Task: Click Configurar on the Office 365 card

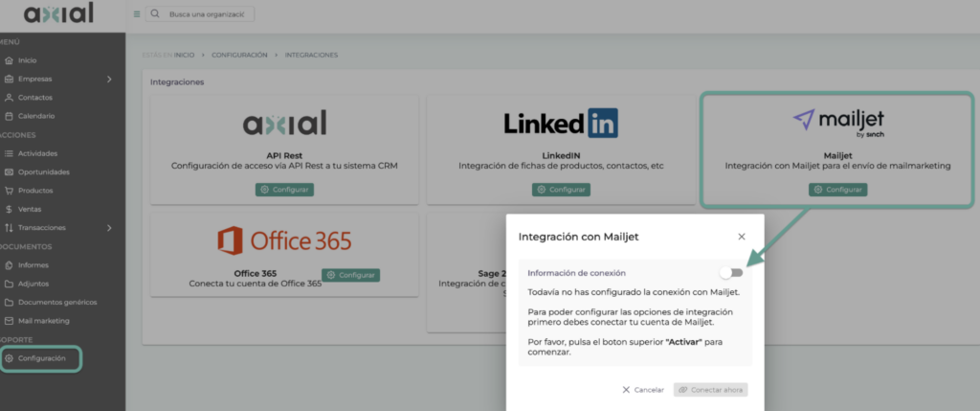Action: click(x=350, y=275)
